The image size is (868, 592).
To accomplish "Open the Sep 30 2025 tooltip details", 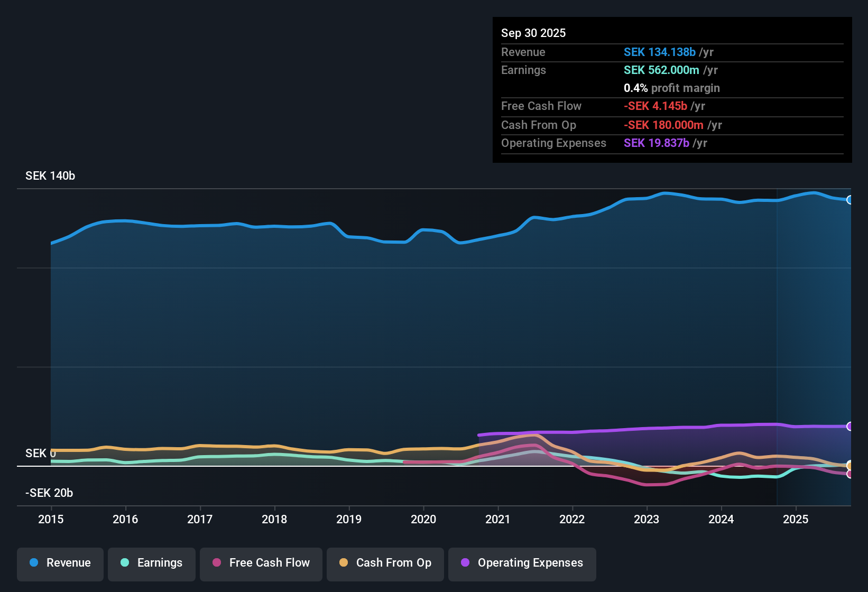I will coord(533,33).
